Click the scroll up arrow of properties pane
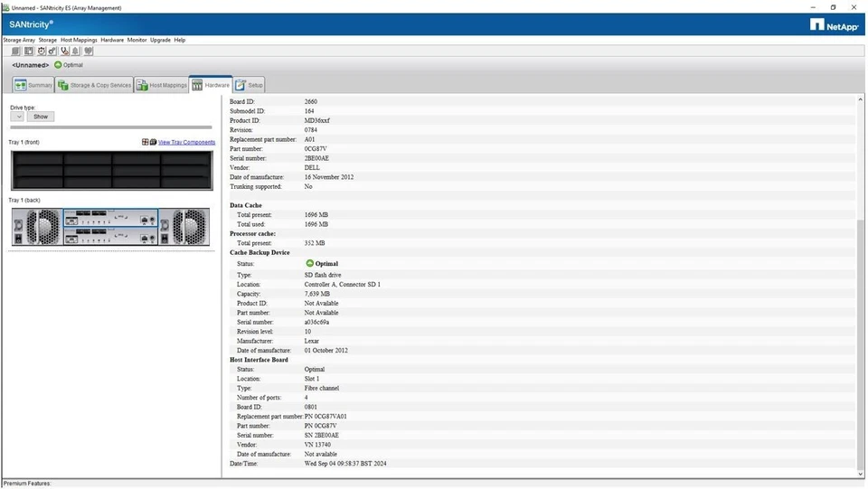 860,99
